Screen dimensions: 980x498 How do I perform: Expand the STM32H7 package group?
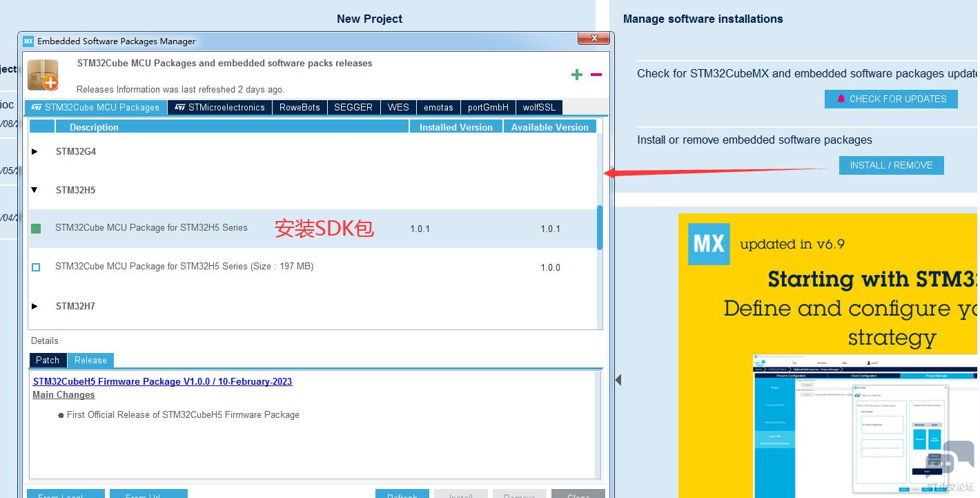pos(35,306)
